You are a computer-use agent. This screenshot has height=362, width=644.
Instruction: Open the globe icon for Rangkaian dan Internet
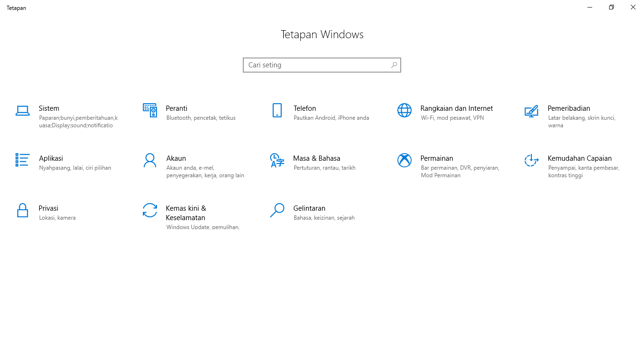[405, 110]
